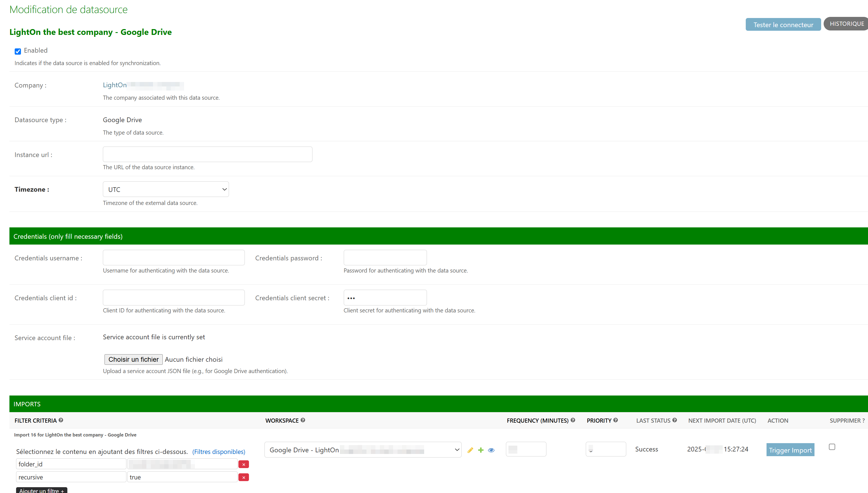Screen dimensions: 868x493
Task: Click Choisir un fichier file button
Action: click(133, 359)
